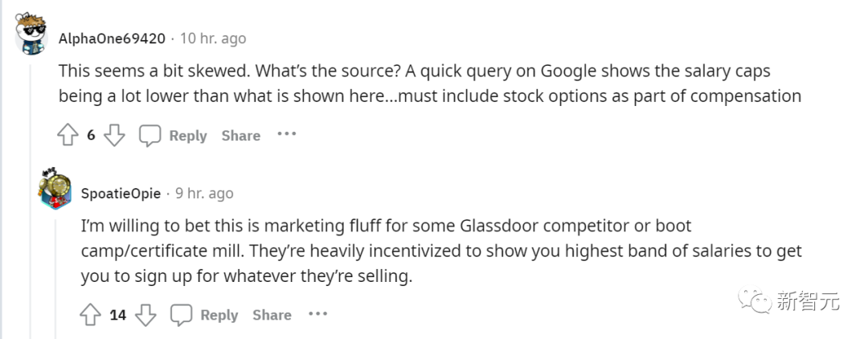The height and width of the screenshot is (339, 868).
Task: Reply to AlphaOne69420's comment
Action: (187, 136)
